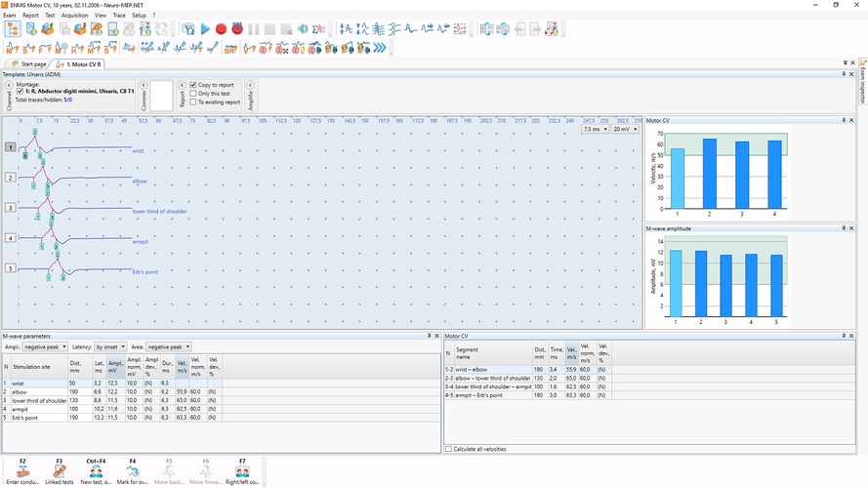Check the To existing report checkbox
Image resolution: width=868 pixels, height=488 pixels.
[193, 102]
